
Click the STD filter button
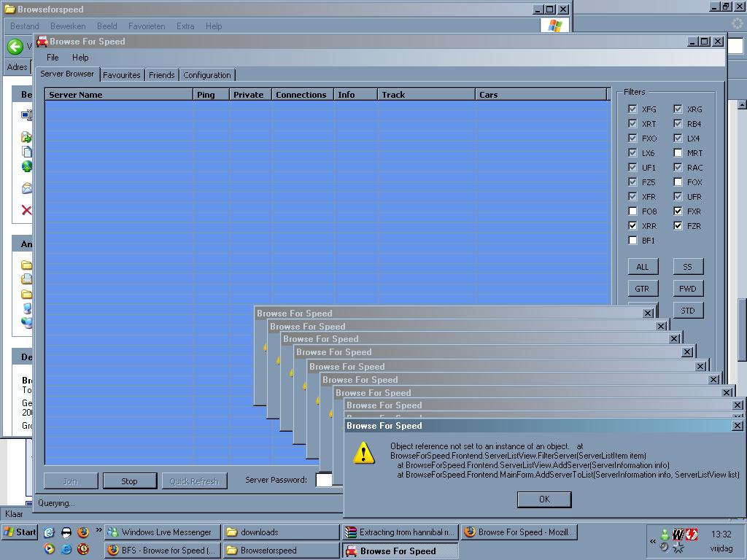pos(687,311)
